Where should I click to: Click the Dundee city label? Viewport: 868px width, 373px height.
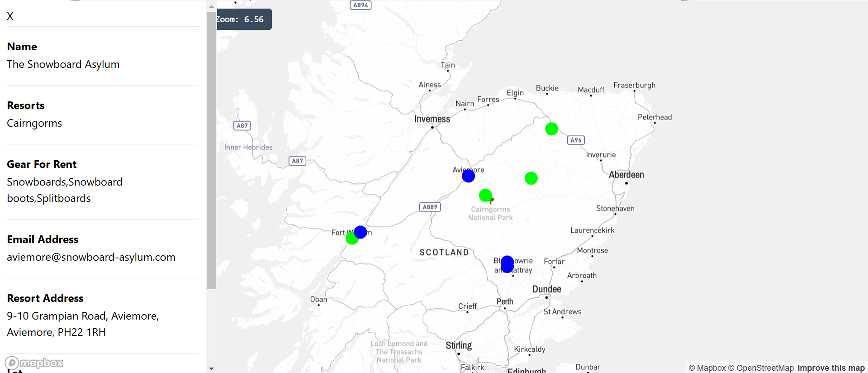(546, 289)
